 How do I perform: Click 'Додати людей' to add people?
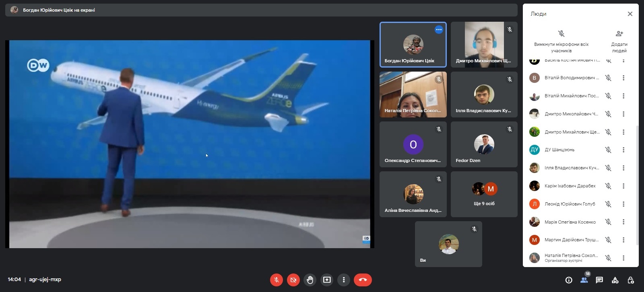pos(619,34)
